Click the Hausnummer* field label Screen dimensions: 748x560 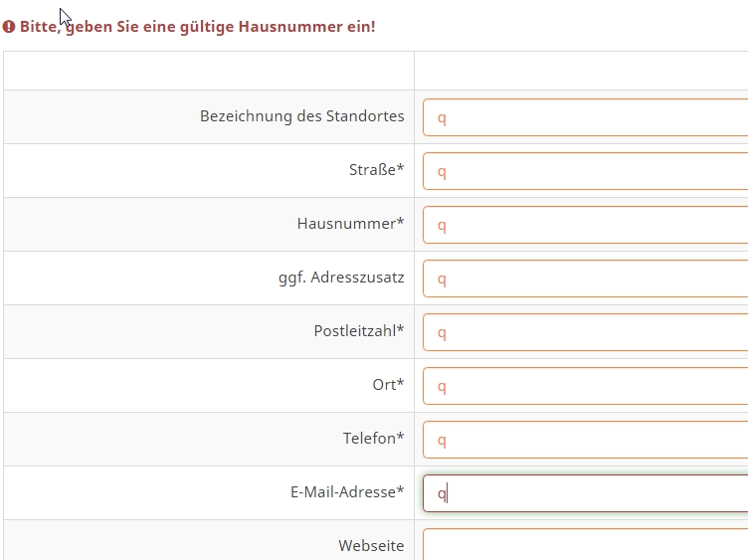(x=350, y=224)
